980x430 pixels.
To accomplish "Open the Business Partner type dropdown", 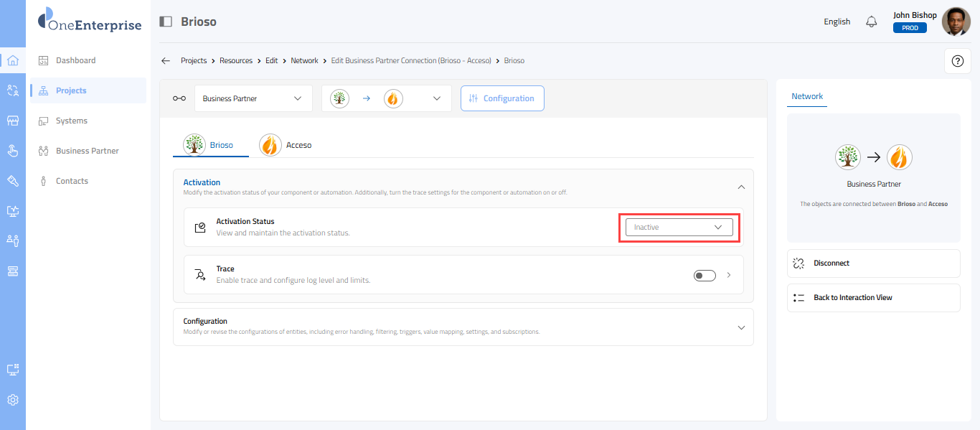I will point(253,98).
